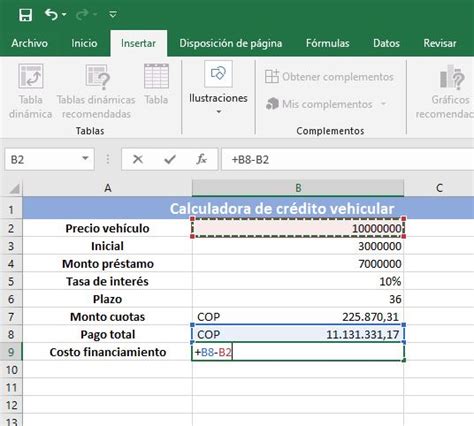Click cell showing COP 11.131.331,17
This screenshot has height=426, width=474.
[298, 334]
